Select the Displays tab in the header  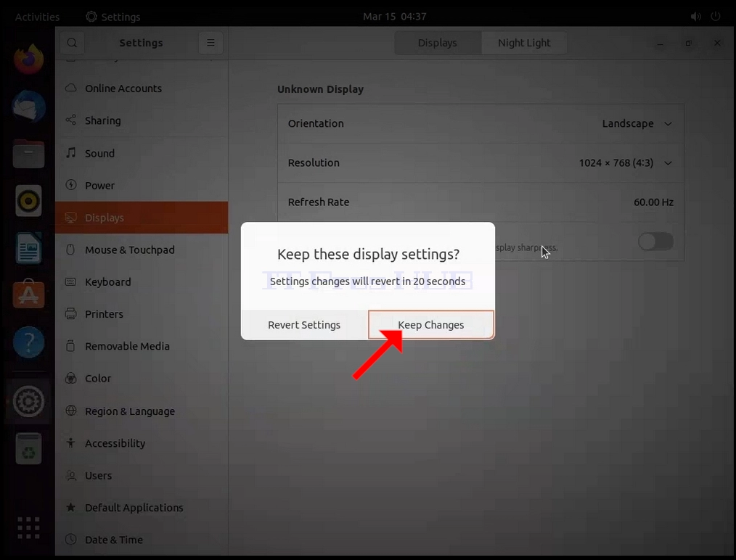(x=438, y=43)
